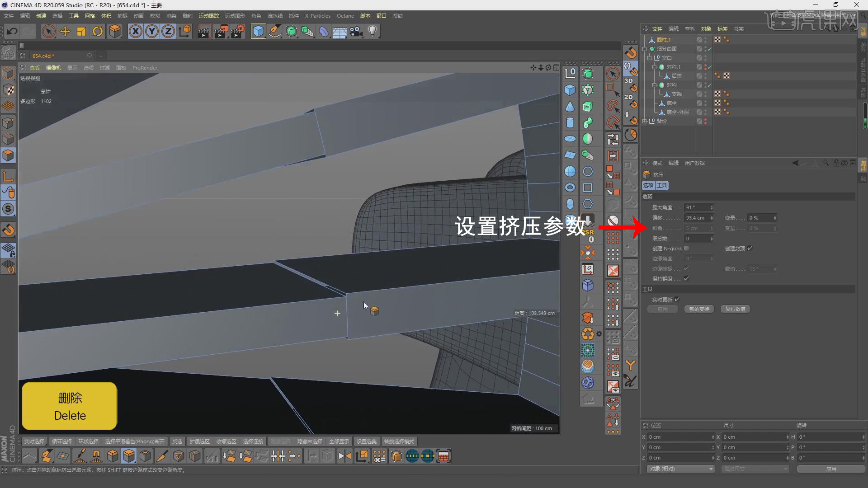Image resolution: width=868 pixels, height=488 pixels.
Task: Select the Live Selection tool
Action: [x=48, y=31]
